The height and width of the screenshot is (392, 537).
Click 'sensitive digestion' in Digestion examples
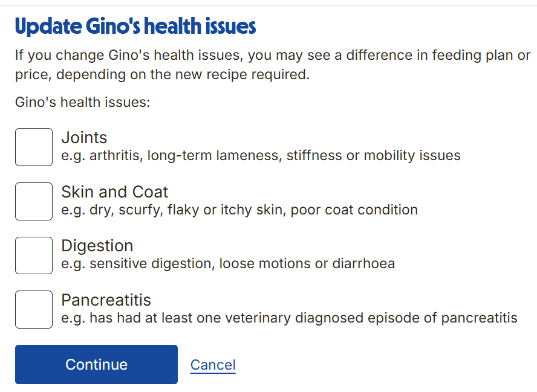point(151,264)
